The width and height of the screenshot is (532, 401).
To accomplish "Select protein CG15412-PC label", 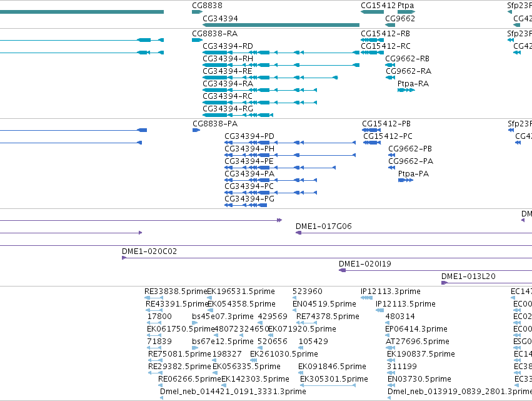I will tap(388, 136).
